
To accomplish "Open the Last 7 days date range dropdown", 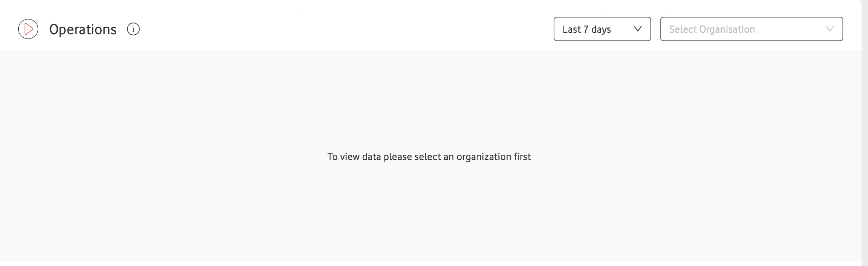I will coord(601,29).
